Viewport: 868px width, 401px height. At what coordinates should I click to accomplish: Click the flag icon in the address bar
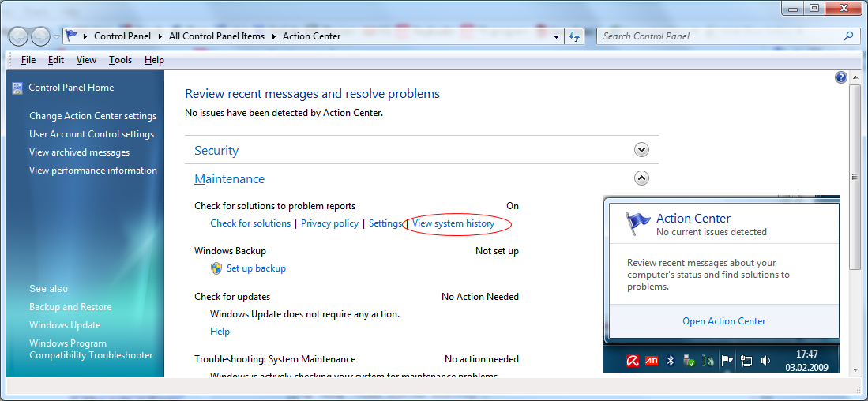71,36
